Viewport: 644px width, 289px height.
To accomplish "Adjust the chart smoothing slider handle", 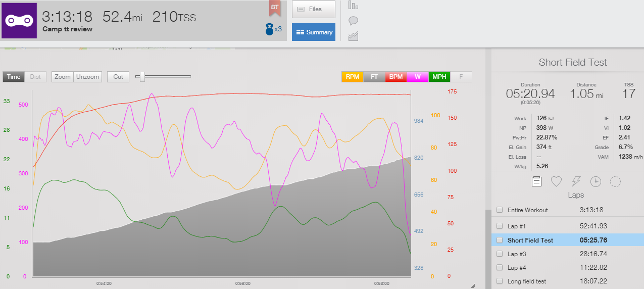I will [x=142, y=77].
